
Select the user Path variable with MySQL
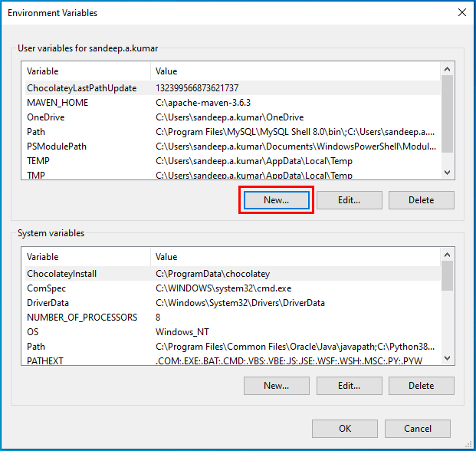pyautogui.click(x=232, y=132)
